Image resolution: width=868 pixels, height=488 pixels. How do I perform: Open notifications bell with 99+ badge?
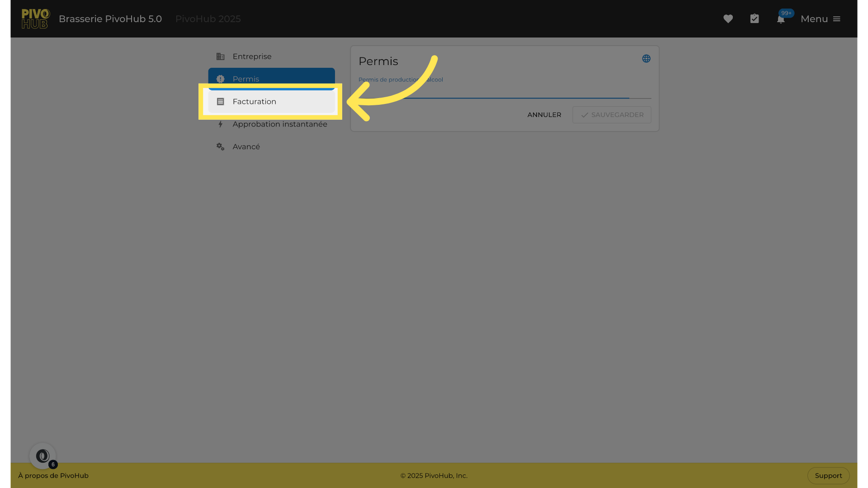[781, 19]
